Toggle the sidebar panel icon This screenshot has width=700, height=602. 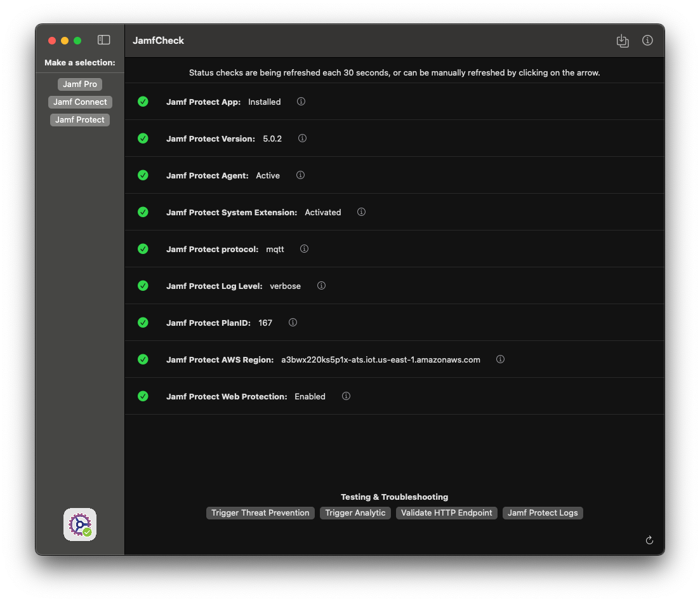click(x=103, y=40)
